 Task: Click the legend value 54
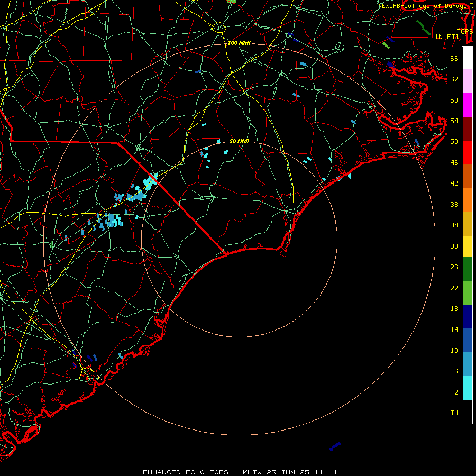[454, 121]
